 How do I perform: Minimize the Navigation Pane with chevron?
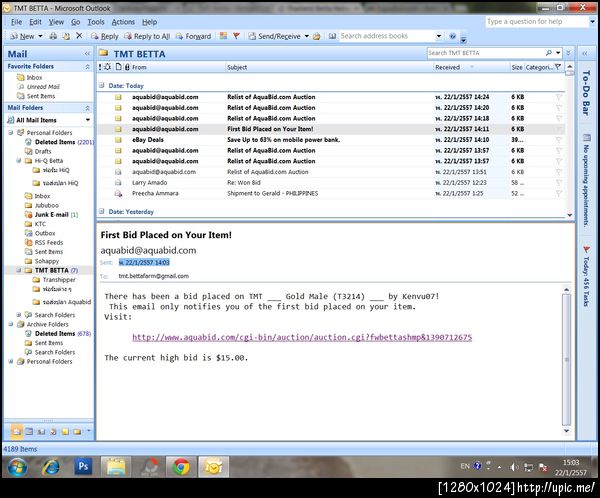(x=87, y=54)
